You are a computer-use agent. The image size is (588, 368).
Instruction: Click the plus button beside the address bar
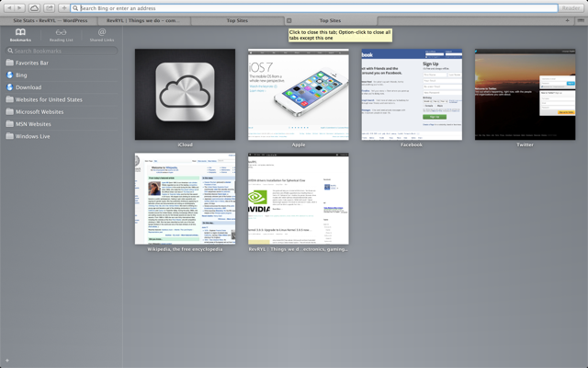[x=63, y=8]
